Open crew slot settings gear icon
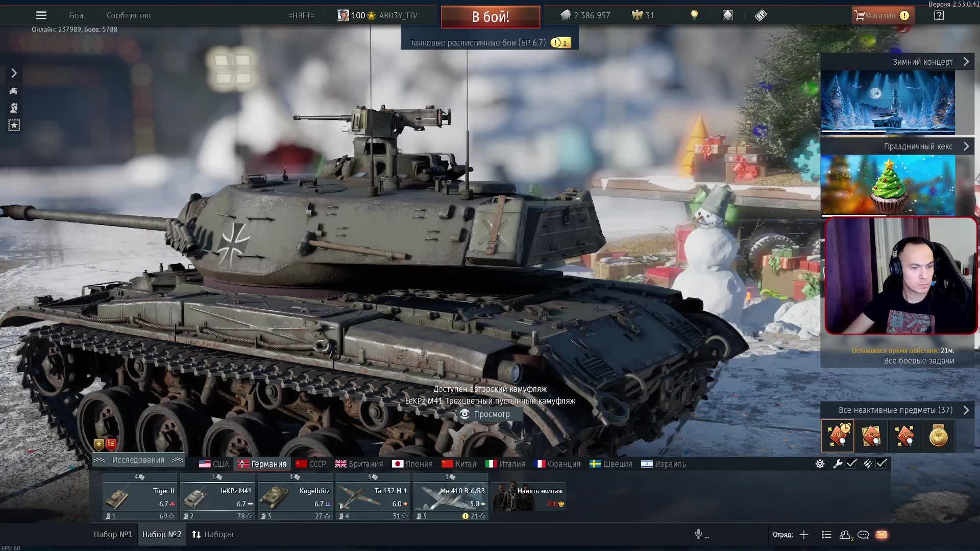Viewport: 980px width, 551px height. coord(820,464)
